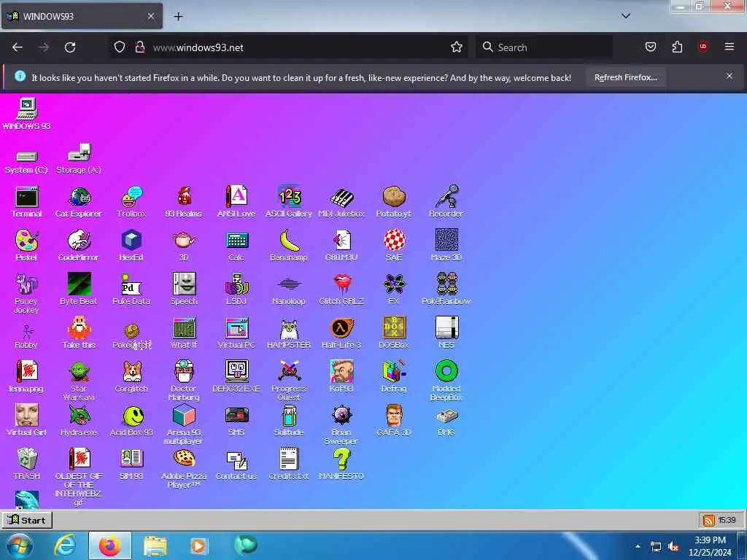Click the Firefox Search field
The height and width of the screenshot is (560, 747).
click(544, 47)
